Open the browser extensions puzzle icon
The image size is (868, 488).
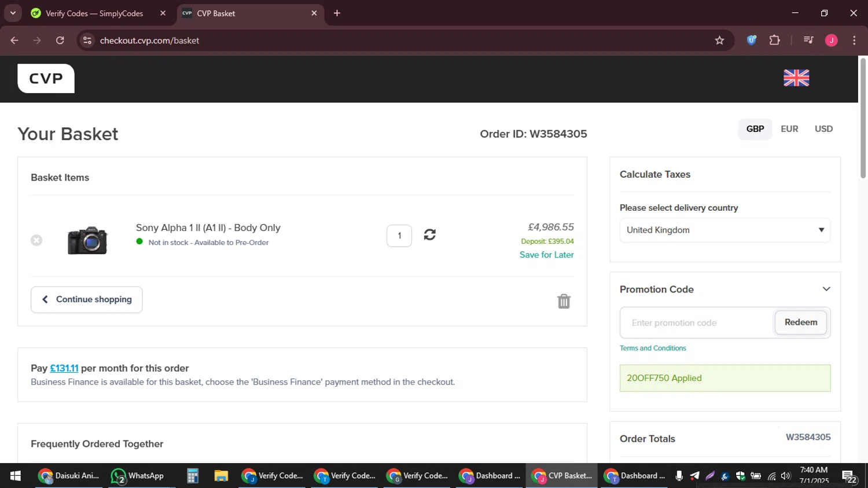point(774,41)
